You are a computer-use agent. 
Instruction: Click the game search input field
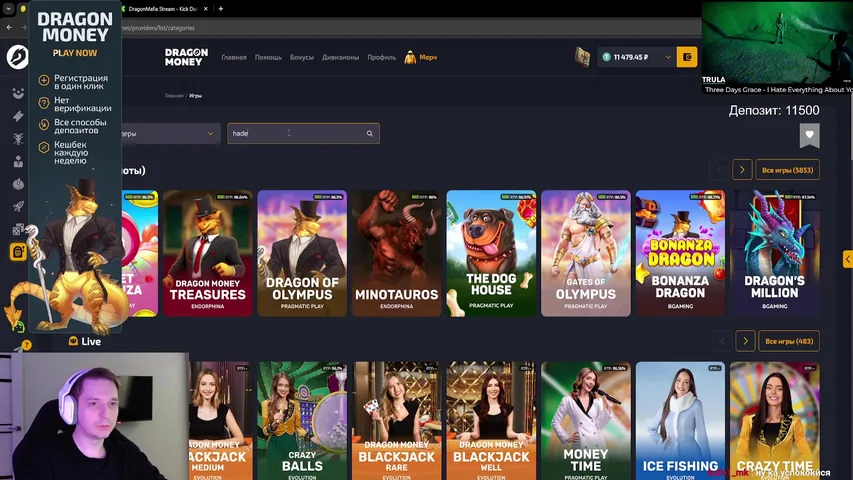(295, 133)
